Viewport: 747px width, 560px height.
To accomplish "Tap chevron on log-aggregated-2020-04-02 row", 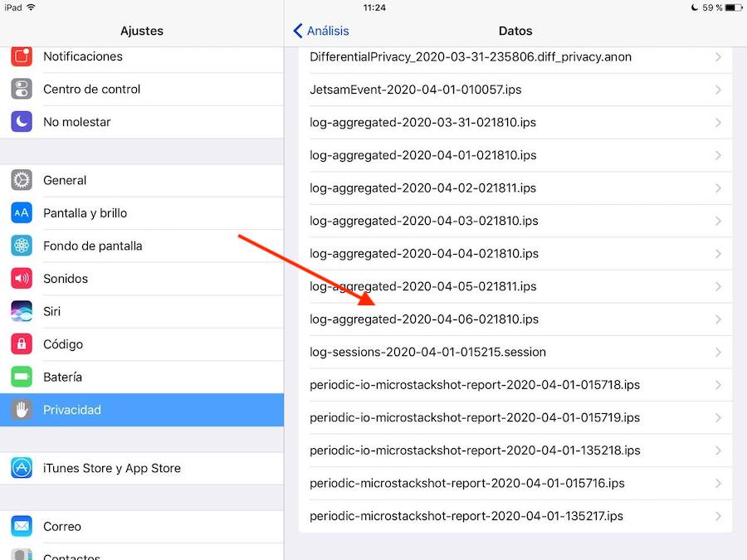I will (718, 188).
